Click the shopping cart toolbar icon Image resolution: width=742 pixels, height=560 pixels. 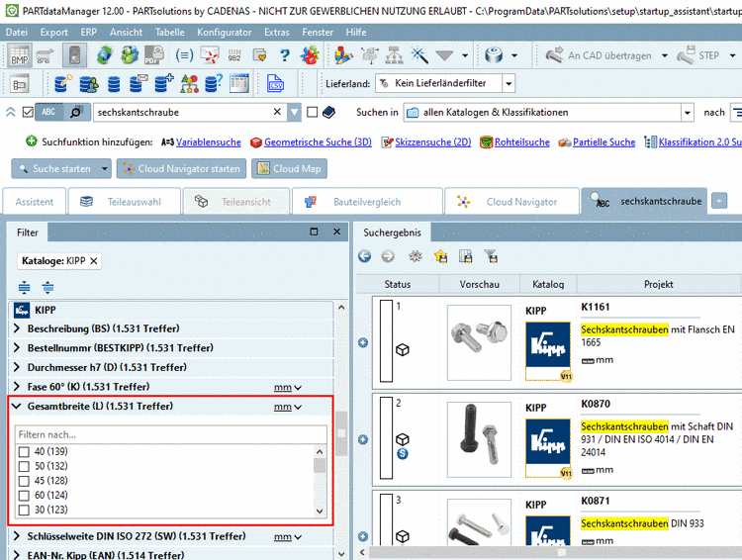45,55
